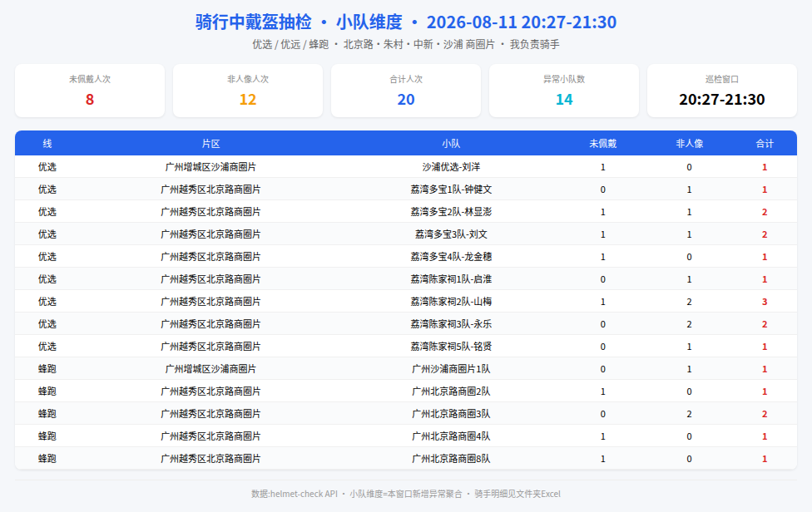The image size is (812, 512).
Task: Click the 片区 column header
Action: (x=210, y=144)
